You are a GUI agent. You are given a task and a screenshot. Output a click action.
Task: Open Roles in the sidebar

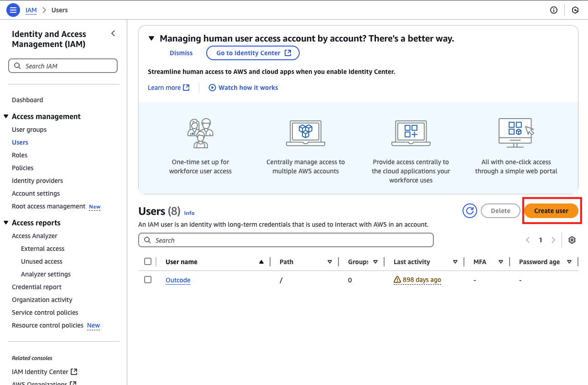tap(20, 155)
